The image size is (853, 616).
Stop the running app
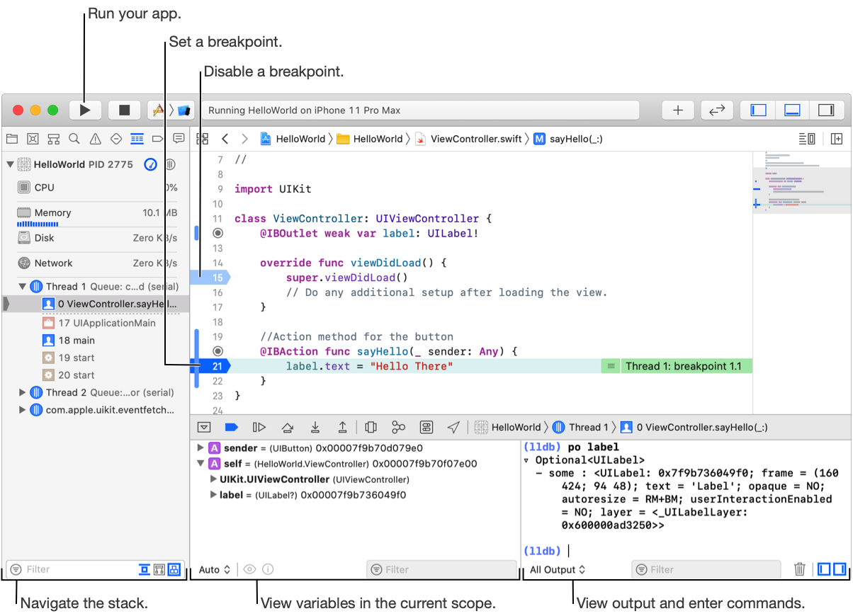(125, 110)
